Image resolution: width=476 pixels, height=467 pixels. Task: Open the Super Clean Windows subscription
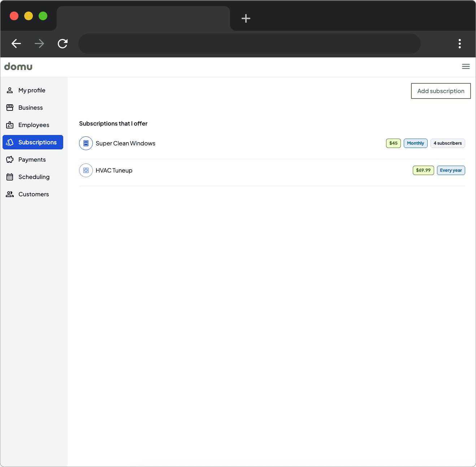(x=272, y=143)
